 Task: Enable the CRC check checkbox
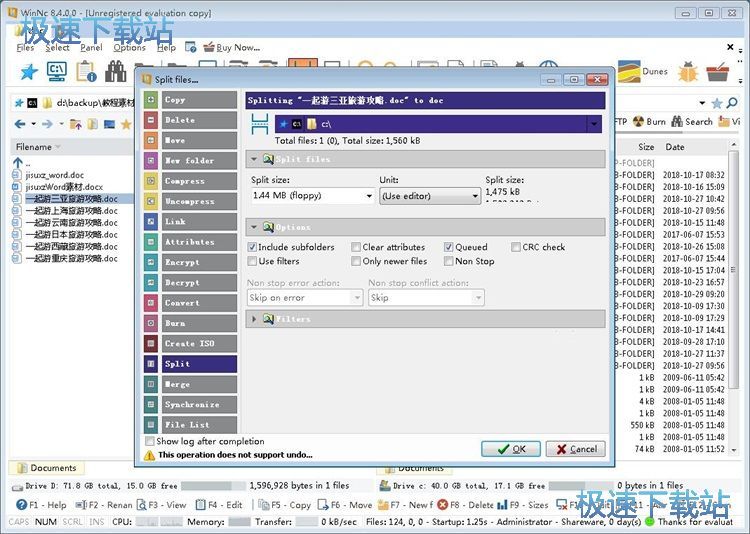(x=516, y=247)
